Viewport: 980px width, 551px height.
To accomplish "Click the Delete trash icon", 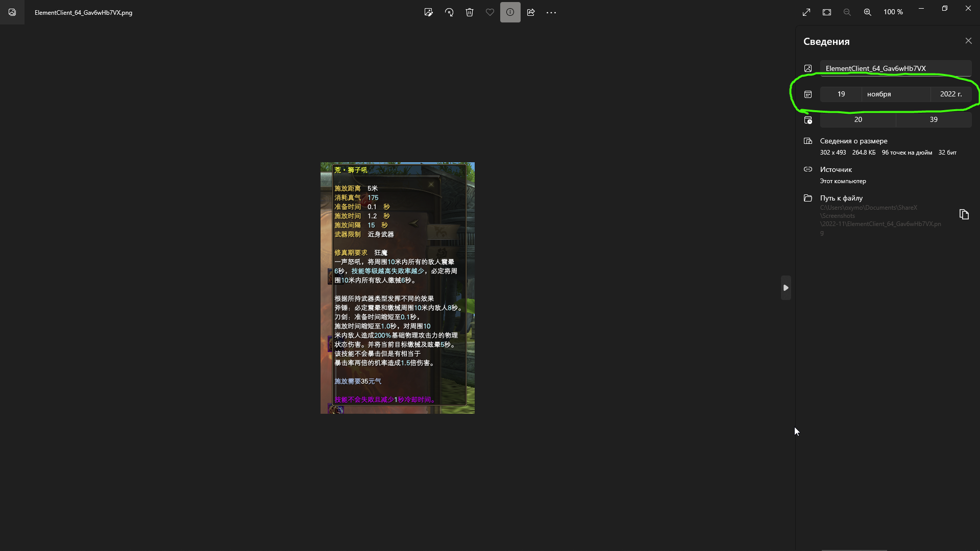I will (x=470, y=12).
